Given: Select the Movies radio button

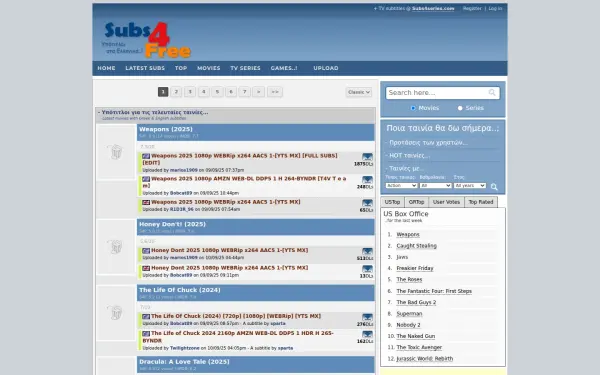Looking at the screenshot, I should (413, 108).
